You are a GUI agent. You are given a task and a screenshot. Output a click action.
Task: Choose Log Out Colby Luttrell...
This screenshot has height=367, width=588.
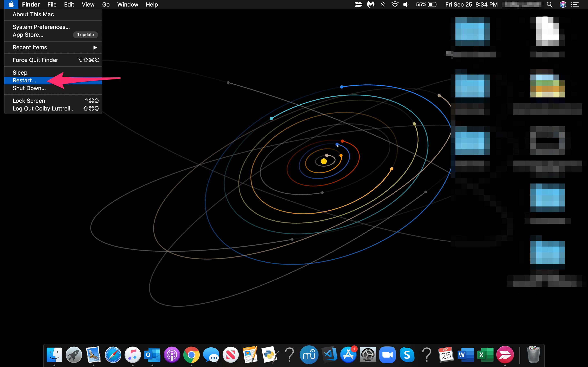(x=44, y=108)
